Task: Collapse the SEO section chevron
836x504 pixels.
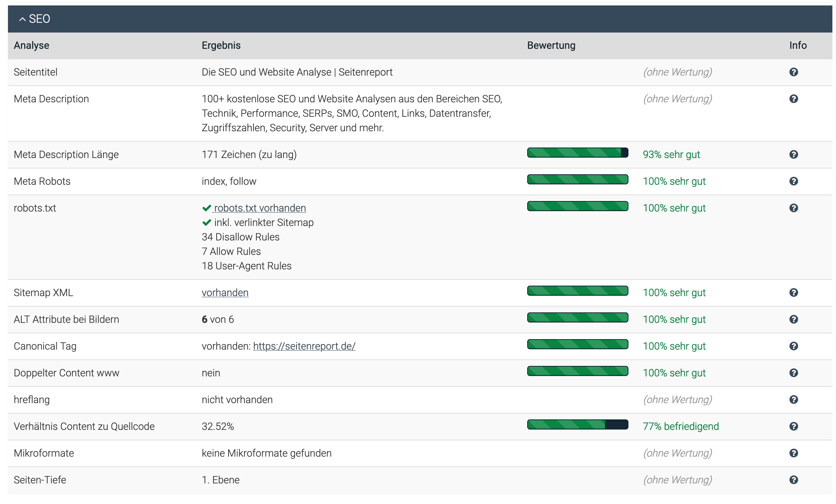Action: coord(22,19)
